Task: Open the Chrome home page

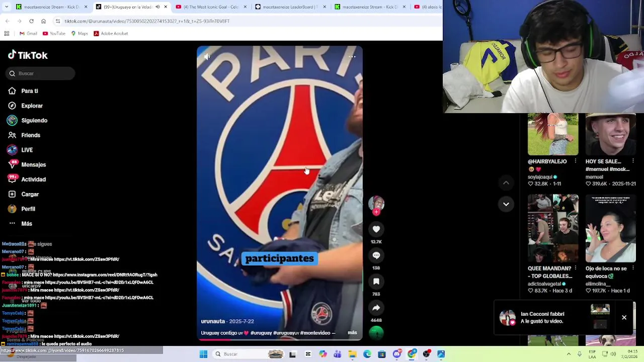Action: tap(43, 21)
